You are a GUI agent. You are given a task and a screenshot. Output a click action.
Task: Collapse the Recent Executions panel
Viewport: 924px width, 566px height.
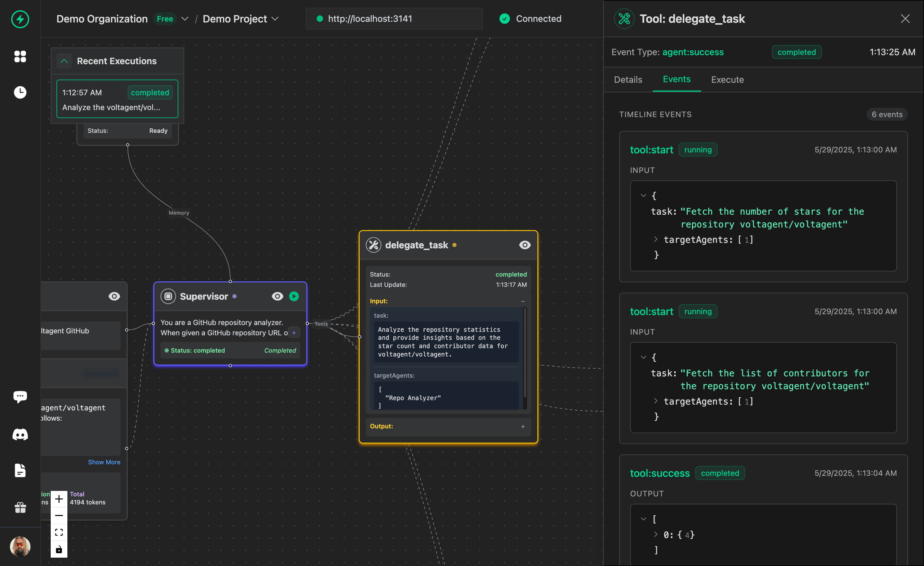tap(64, 61)
